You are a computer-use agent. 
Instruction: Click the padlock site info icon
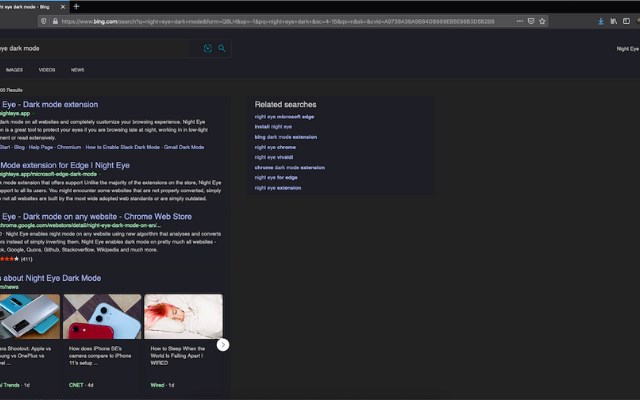(x=55, y=21)
